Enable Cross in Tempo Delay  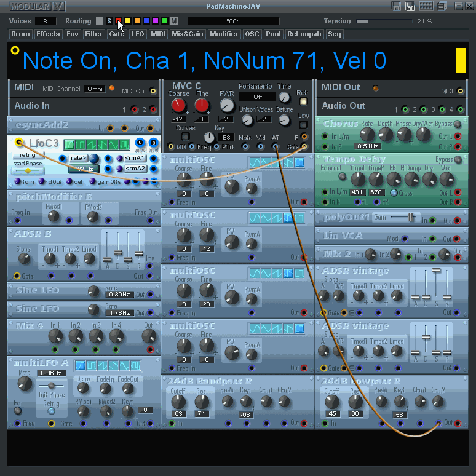point(394,192)
